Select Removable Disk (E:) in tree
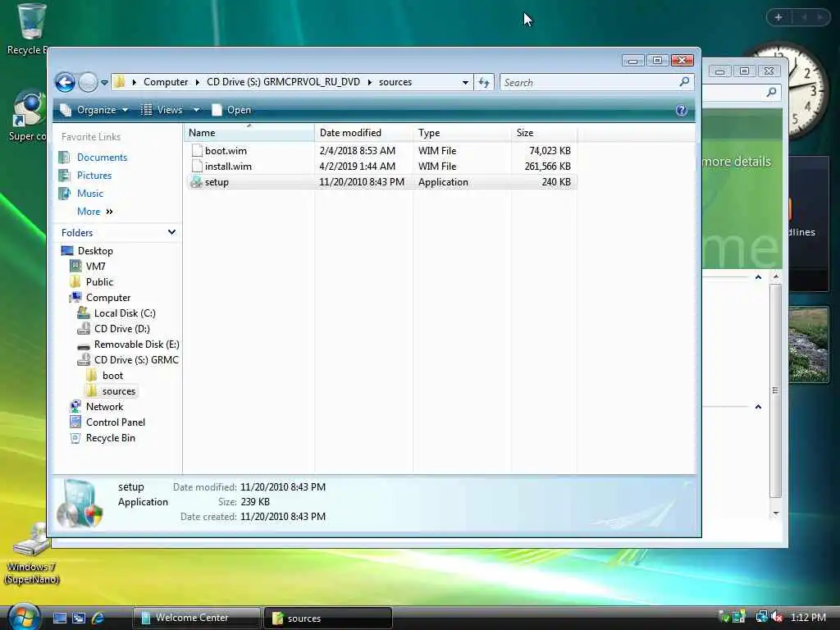This screenshot has height=630, width=840. (137, 344)
